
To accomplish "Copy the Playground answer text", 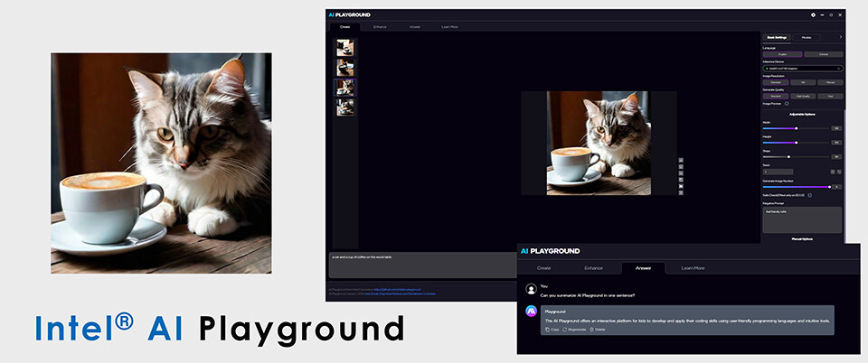I will [x=552, y=330].
